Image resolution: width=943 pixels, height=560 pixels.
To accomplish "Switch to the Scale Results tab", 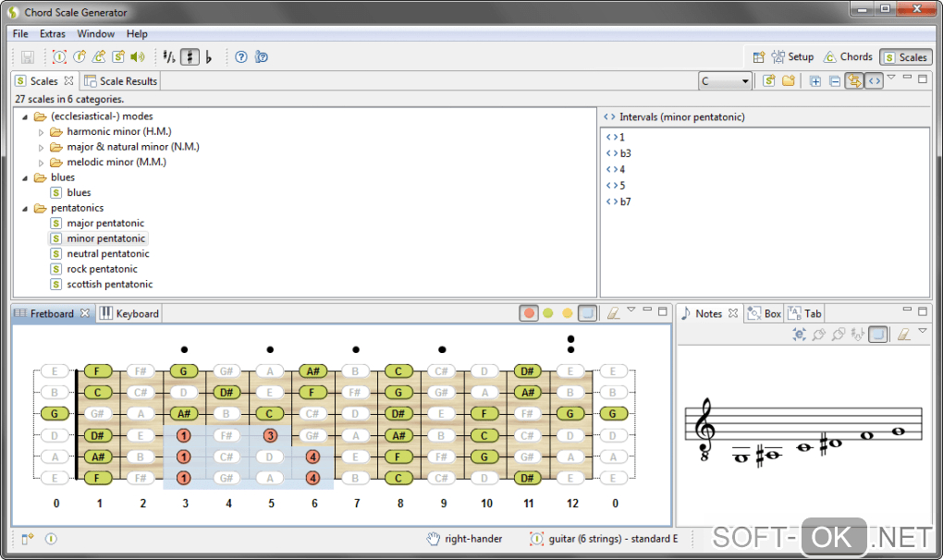I will point(121,81).
